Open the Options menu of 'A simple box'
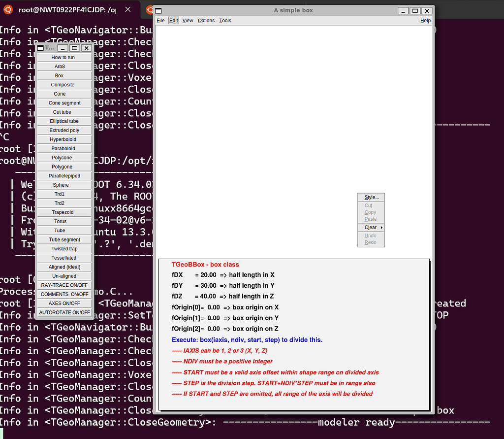The width and height of the screenshot is (504, 439). click(x=206, y=20)
